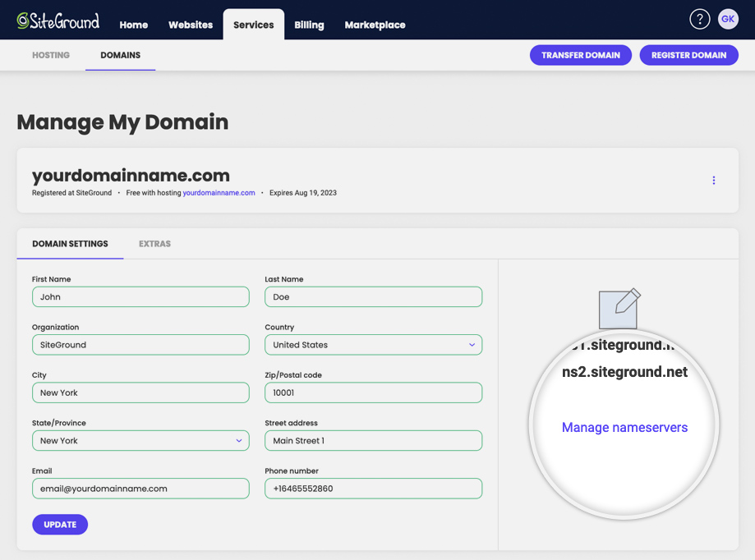The height and width of the screenshot is (560, 755).
Task: Open the yourdomainname.com hosting link
Action: pos(219,193)
